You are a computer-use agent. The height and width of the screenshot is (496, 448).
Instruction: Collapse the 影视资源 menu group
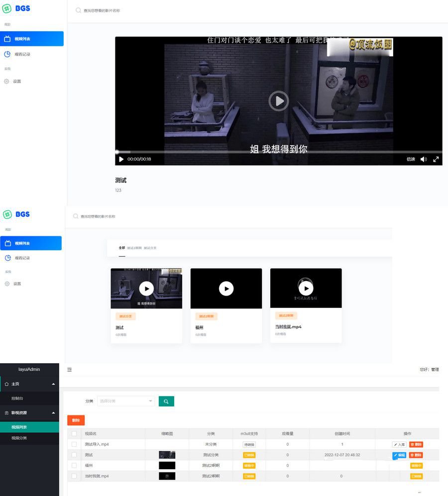[x=53, y=413]
